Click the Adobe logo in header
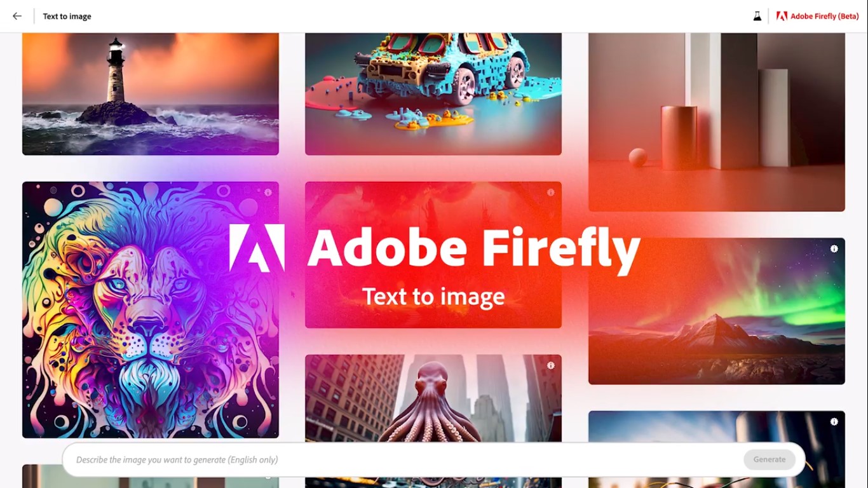Viewport: 868px width, 488px height. point(782,16)
